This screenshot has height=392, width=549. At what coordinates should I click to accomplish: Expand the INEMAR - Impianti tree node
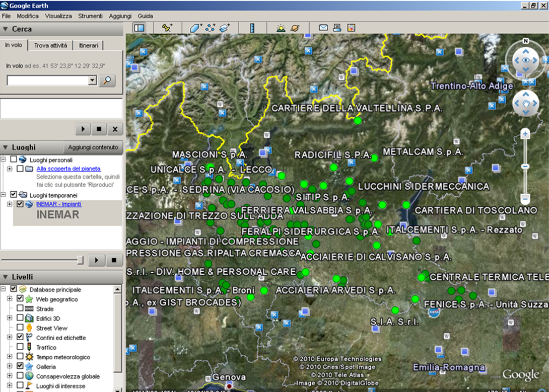click(10, 204)
